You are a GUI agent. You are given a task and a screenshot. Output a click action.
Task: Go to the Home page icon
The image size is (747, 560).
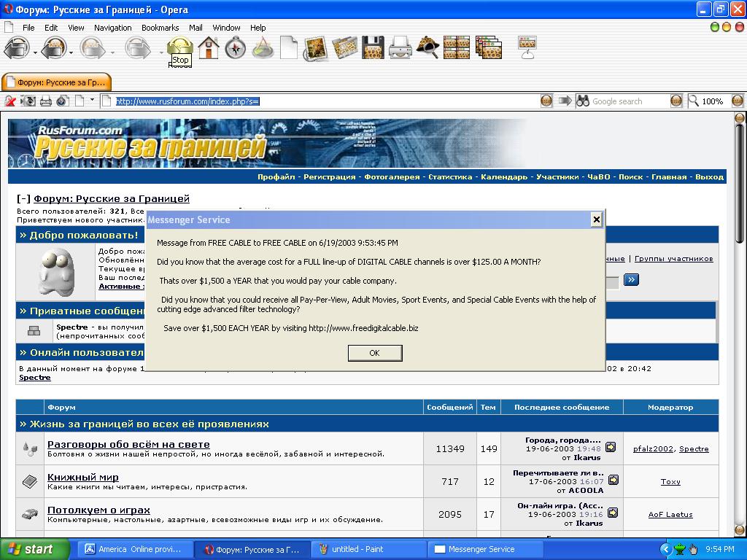[209, 48]
